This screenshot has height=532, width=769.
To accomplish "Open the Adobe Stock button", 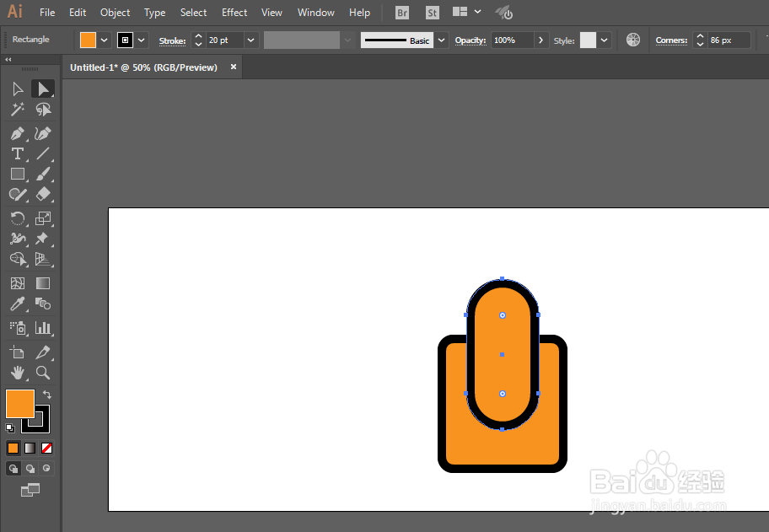I will (x=432, y=12).
